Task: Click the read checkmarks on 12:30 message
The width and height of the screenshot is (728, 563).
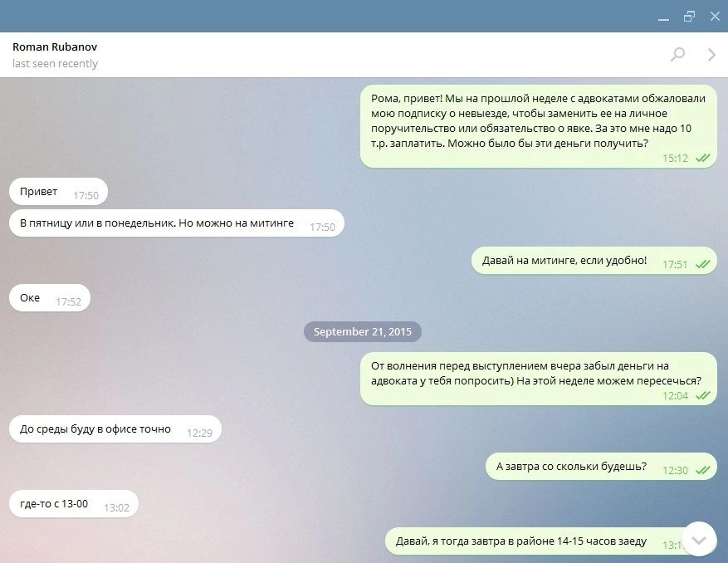Action: pyautogui.click(x=703, y=470)
